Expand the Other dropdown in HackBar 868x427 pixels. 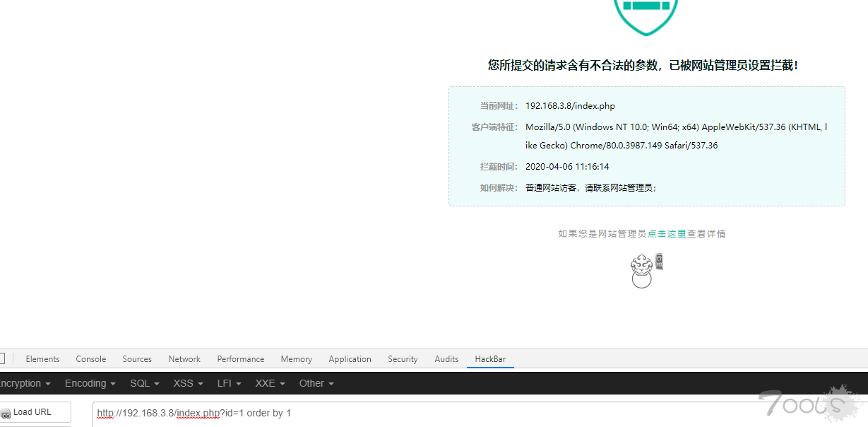(x=316, y=383)
